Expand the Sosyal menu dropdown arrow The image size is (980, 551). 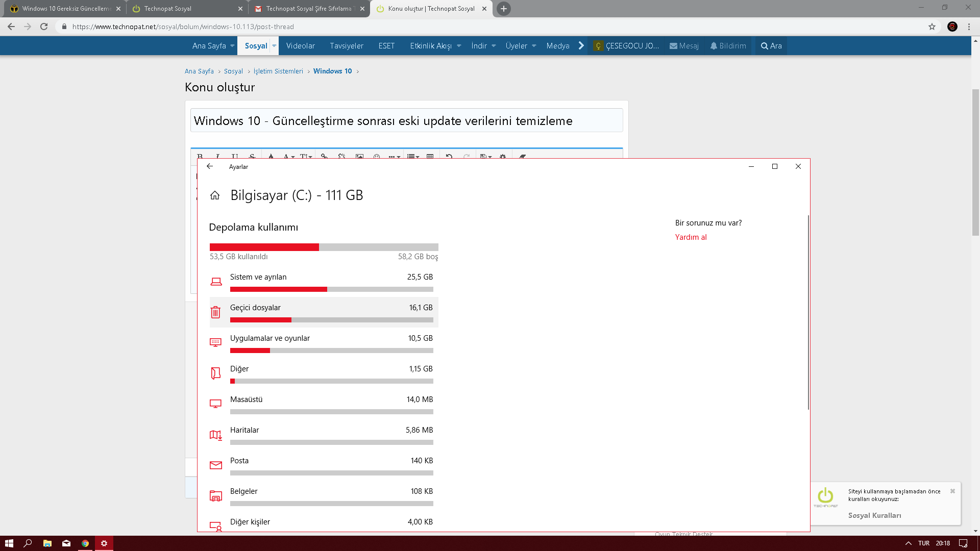click(274, 46)
